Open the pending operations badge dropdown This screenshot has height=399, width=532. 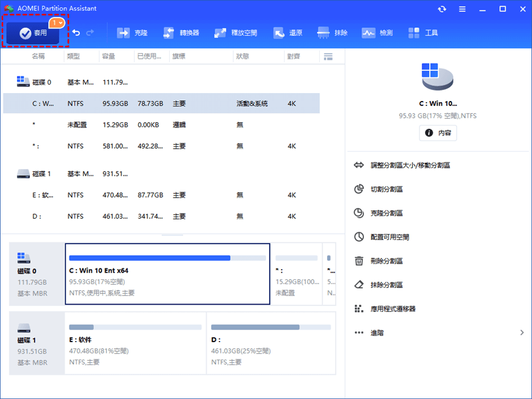point(57,23)
